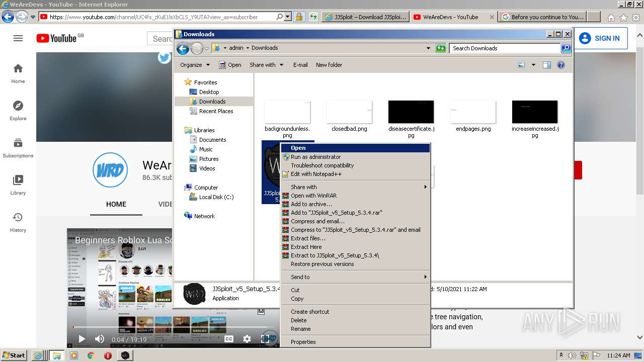Enter fullscreen in the video player
This screenshot has height=362, width=644.
coord(265,339)
